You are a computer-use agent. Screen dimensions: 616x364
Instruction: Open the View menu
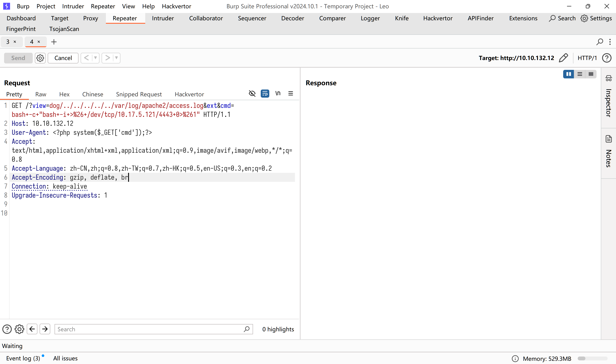tap(128, 6)
